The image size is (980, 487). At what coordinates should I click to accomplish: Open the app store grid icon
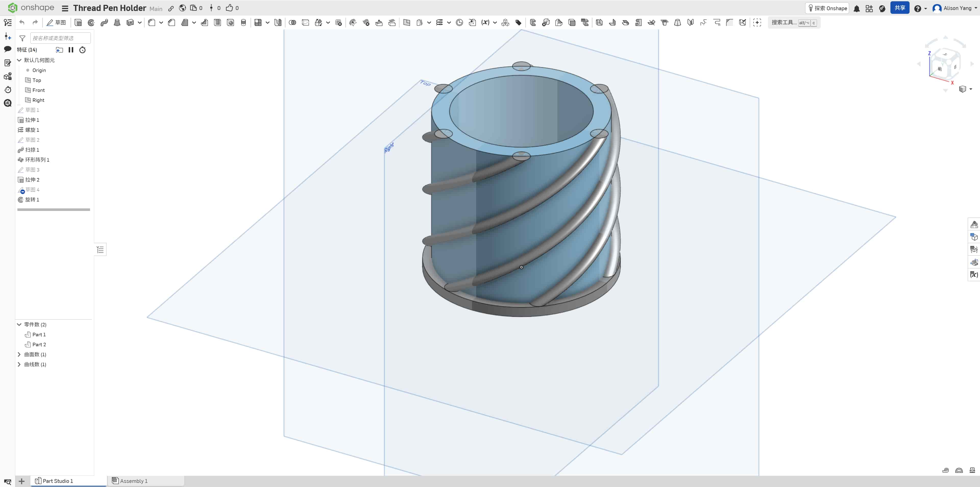click(x=869, y=8)
